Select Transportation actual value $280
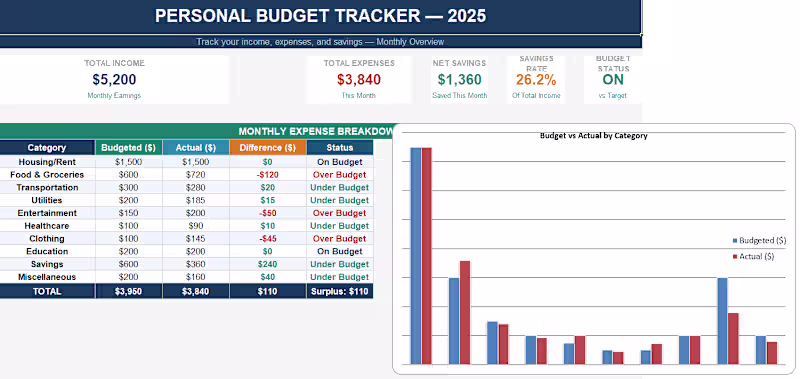Screen dimensions: 800x379 pos(195,187)
